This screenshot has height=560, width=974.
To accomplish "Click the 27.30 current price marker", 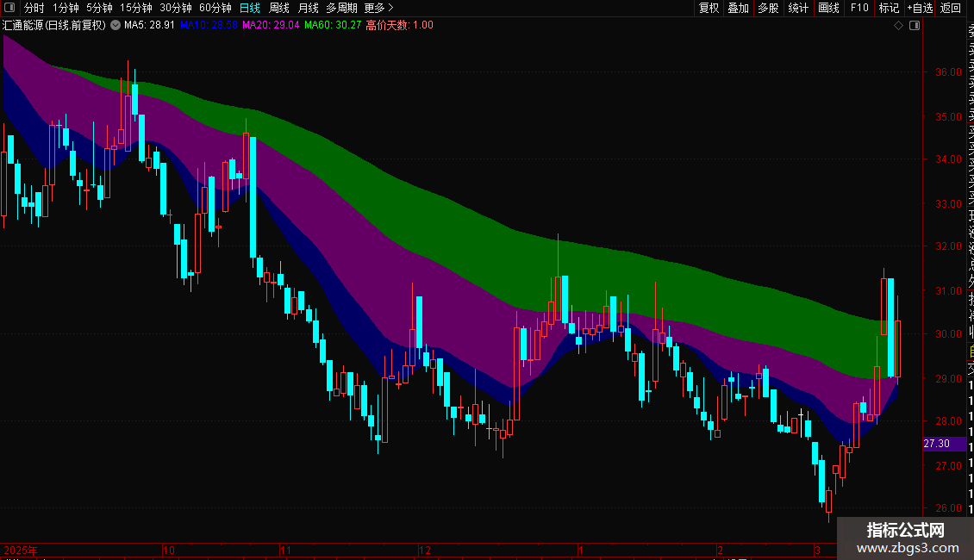I will [x=944, y=444].
